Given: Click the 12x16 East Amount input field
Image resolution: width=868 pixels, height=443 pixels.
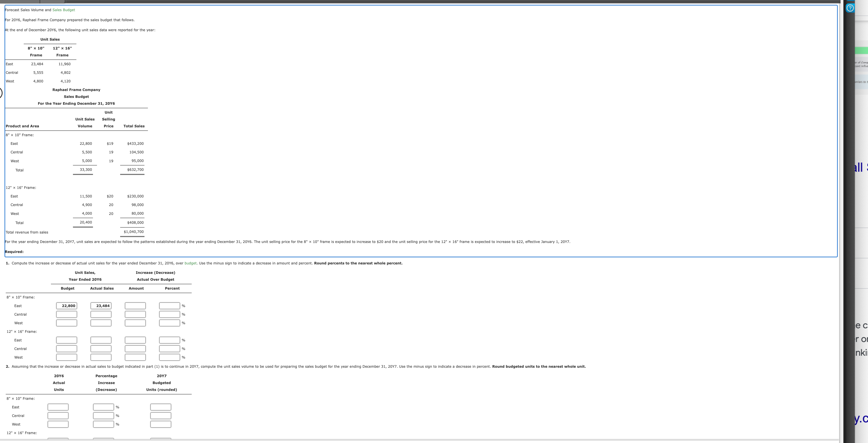Looking at the screenshot, I should [x=135, y=340].
